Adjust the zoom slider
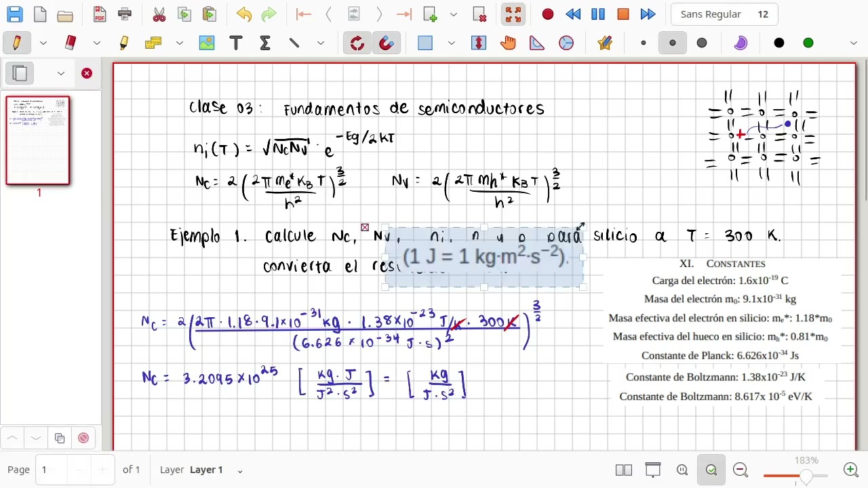Image resolution: width=868 pixels, height=488 pixels. point(795,476)
